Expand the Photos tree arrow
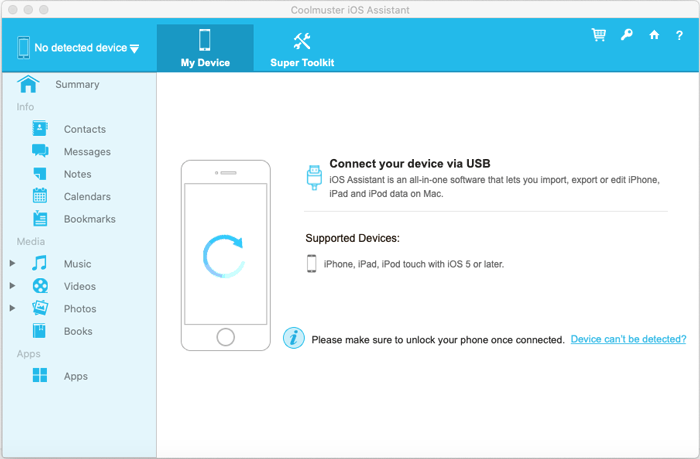The width and height of the screenshot is (700, 459). click(12, 308)
